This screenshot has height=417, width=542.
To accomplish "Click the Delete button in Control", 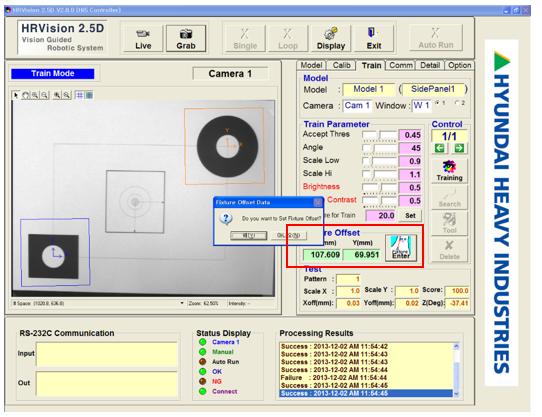I will coord(449,250).
